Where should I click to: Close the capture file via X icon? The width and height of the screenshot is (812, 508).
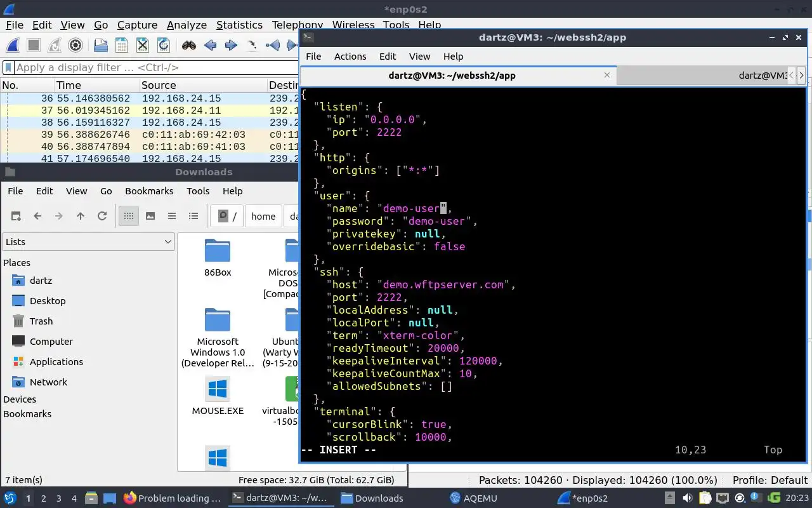pyautogui.click(x=142, y=45)
